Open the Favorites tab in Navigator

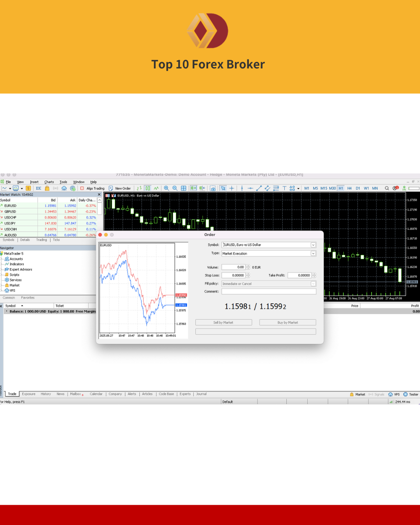tap(28, 298)
